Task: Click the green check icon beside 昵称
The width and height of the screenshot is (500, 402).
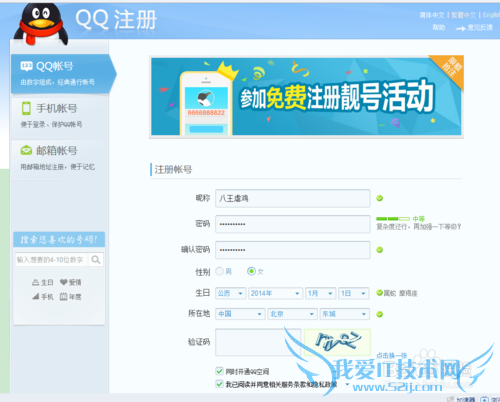Action: tap(380, 198)
